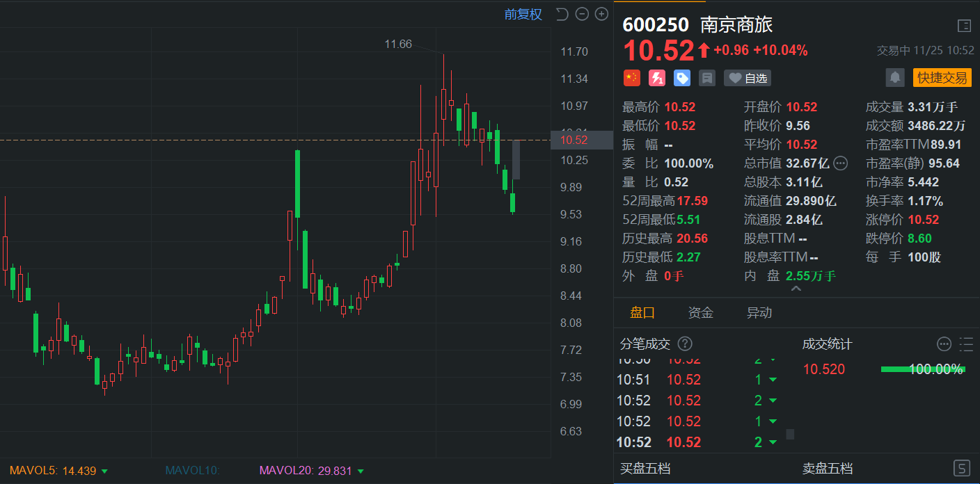
Task: Click the 跌停价 value 8.60
Action: click(x=919, y=239)
